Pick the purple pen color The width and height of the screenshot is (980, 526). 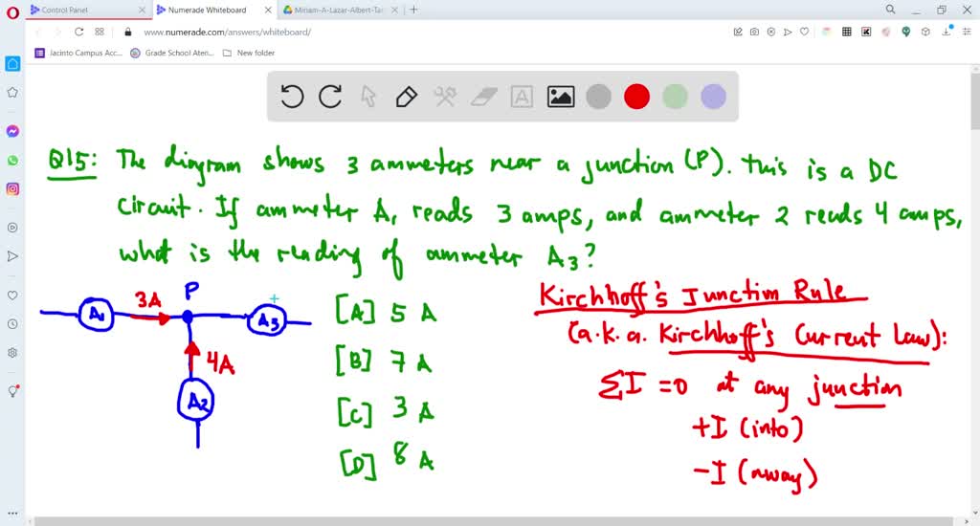pyautogui.click(x=713, y=97)
